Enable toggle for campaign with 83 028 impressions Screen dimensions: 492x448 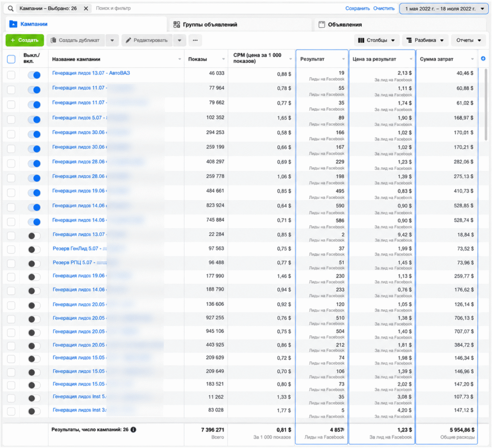pyautogui.click(x=34, y=411)
